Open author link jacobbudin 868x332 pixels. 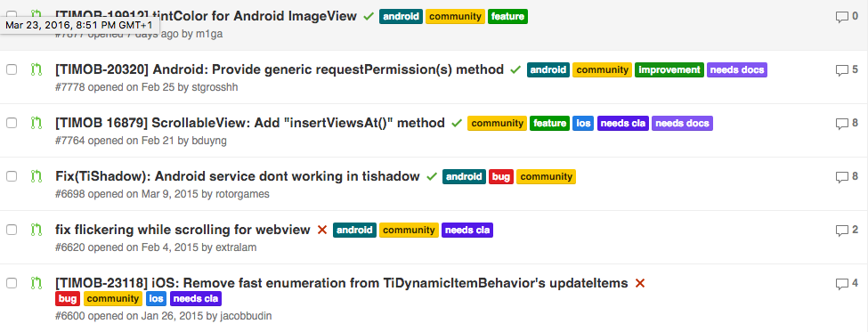pos(246,317)
